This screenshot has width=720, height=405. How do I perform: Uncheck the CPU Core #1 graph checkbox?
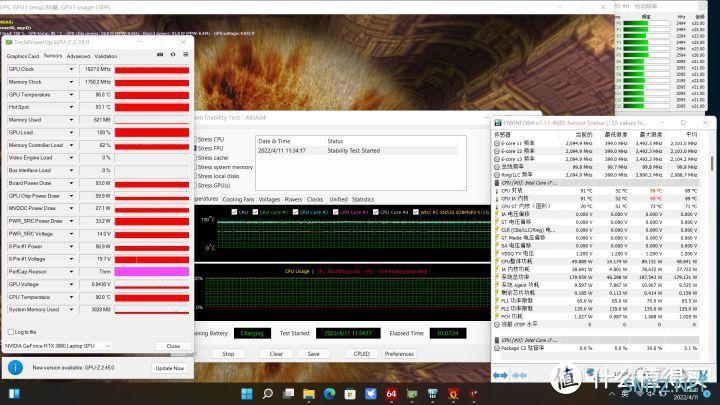click(x=255, y=212)
